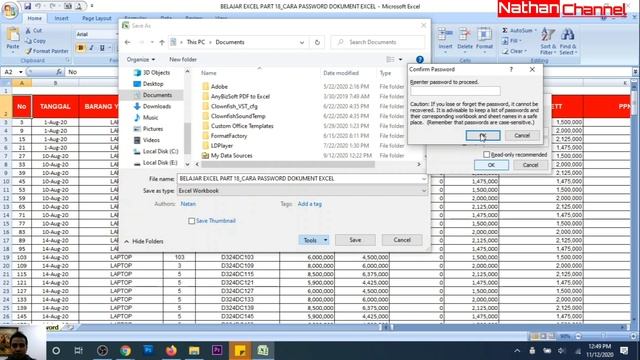
Task: Click Copy in the Clipboard group
Action: (x=36, y=41)
